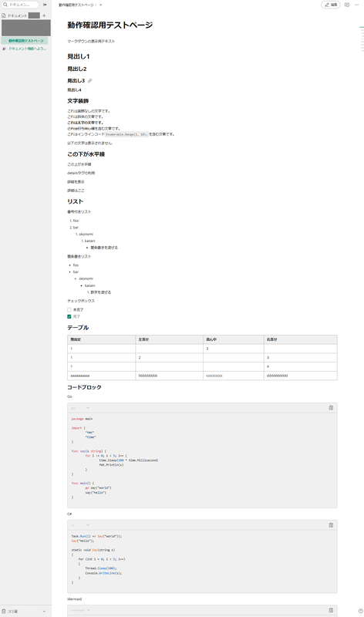The height and width of the screenshot is (617, 364).
Task: Open the ドキュメント sidebar section header
Action: (18, 15)
